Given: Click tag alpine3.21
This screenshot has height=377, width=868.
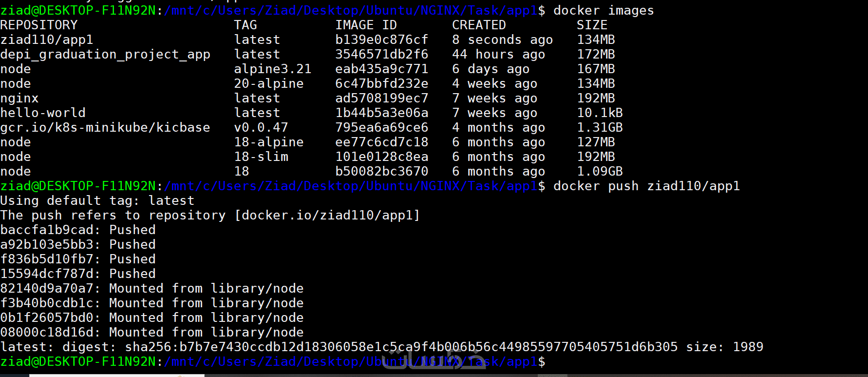Looking at the screenshot, I should coord(273,69).
